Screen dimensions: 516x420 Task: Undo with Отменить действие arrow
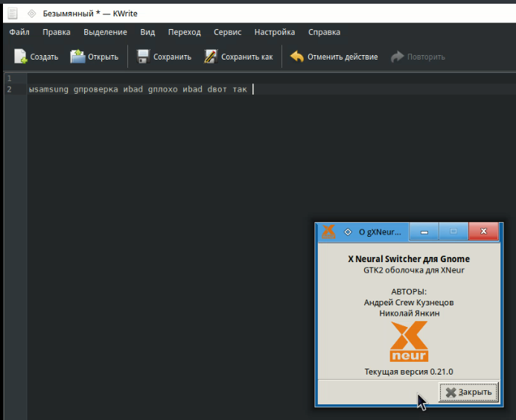coord(296,57)
